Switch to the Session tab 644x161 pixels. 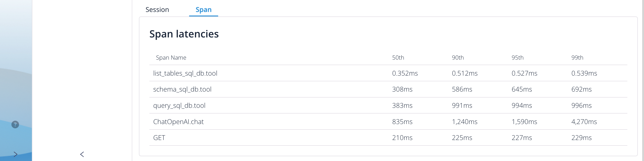pyautogui.click(x=157, y=10)
